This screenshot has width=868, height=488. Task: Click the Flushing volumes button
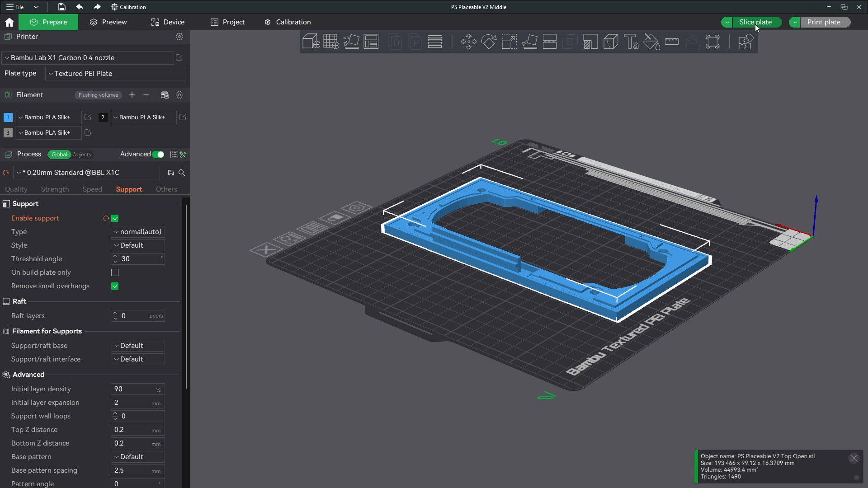pos(98,95)
